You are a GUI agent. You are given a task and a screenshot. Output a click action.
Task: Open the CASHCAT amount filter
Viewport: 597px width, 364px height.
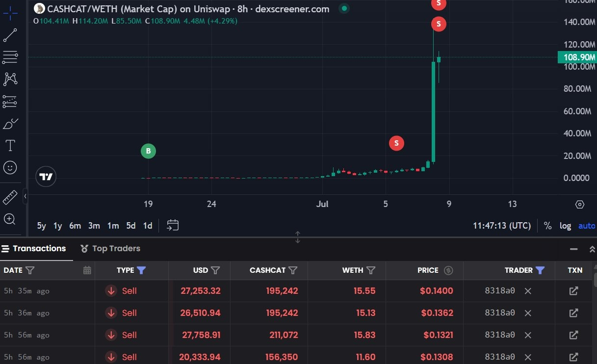[293, 270]
